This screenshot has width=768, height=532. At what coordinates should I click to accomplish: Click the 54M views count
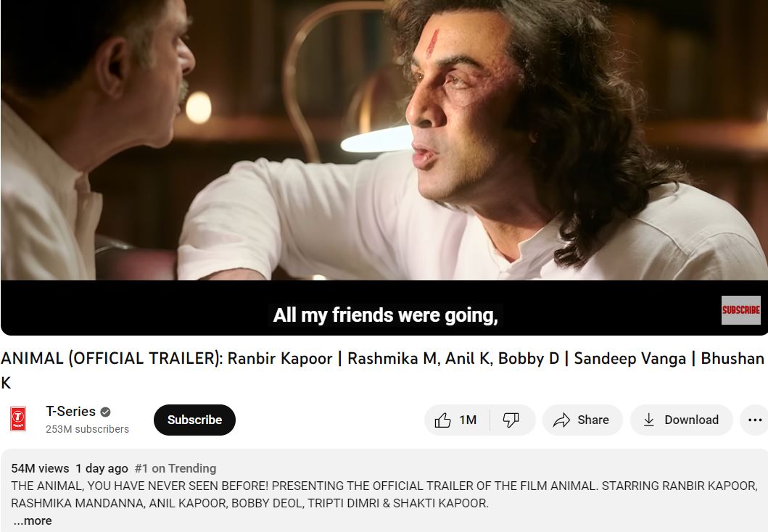[x=40, y=468]
